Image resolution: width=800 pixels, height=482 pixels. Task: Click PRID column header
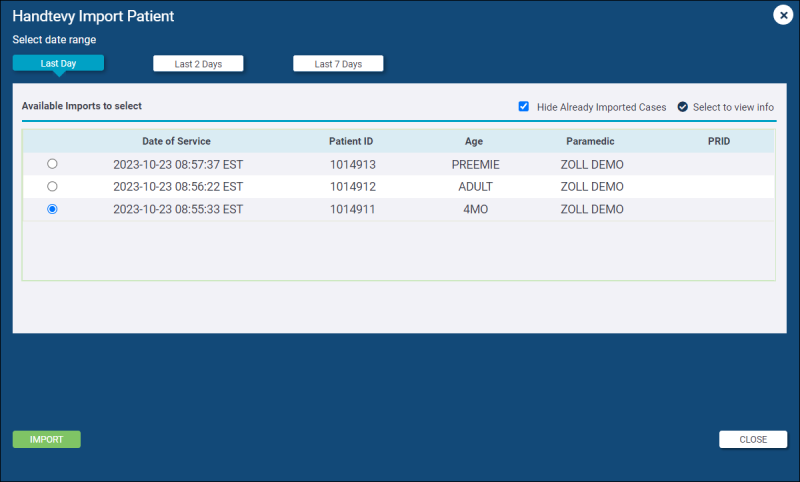pos(719,141)
